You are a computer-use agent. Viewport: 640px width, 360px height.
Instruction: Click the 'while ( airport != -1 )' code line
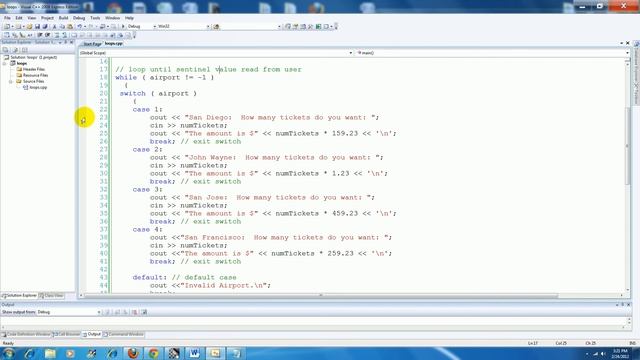click(x=164, y=78)
